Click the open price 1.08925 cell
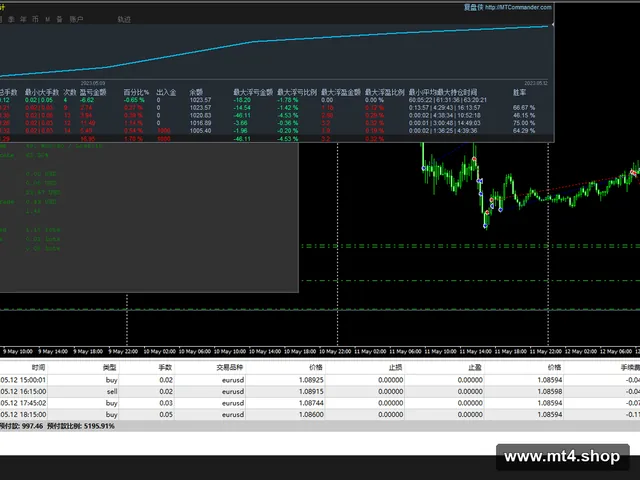 (x=311, y=380)
